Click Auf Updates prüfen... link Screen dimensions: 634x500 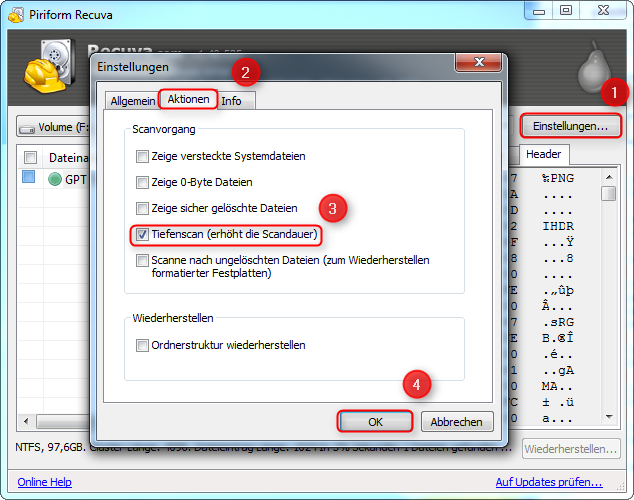tap(549, 482)
